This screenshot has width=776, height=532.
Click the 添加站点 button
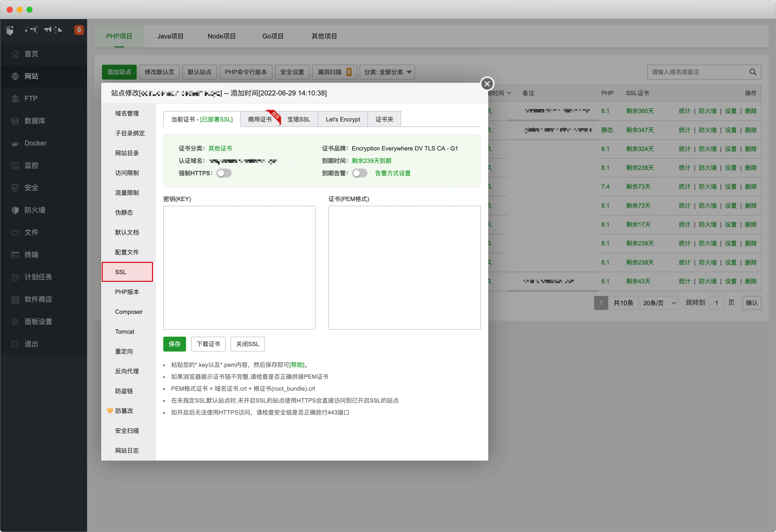[x=119, y=72]
